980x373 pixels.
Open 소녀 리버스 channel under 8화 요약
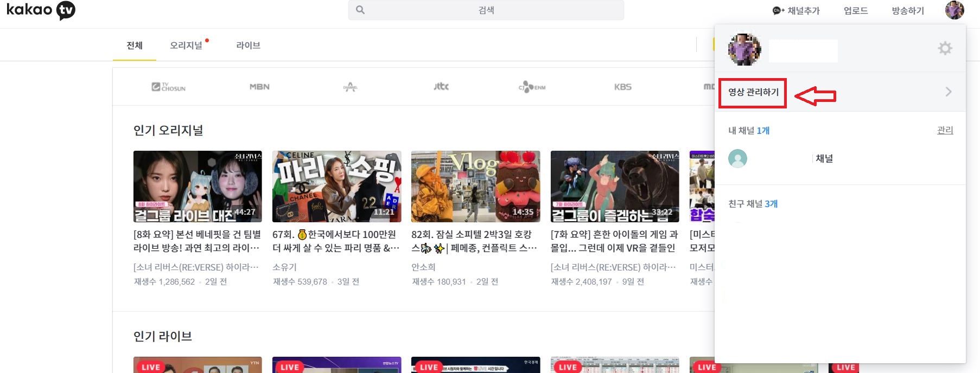pos(196,267)
